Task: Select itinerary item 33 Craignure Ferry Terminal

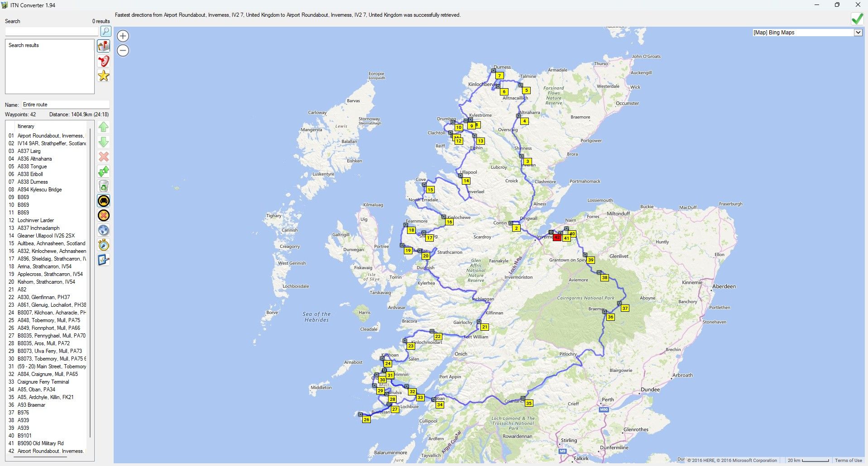Action: (43, 382)
